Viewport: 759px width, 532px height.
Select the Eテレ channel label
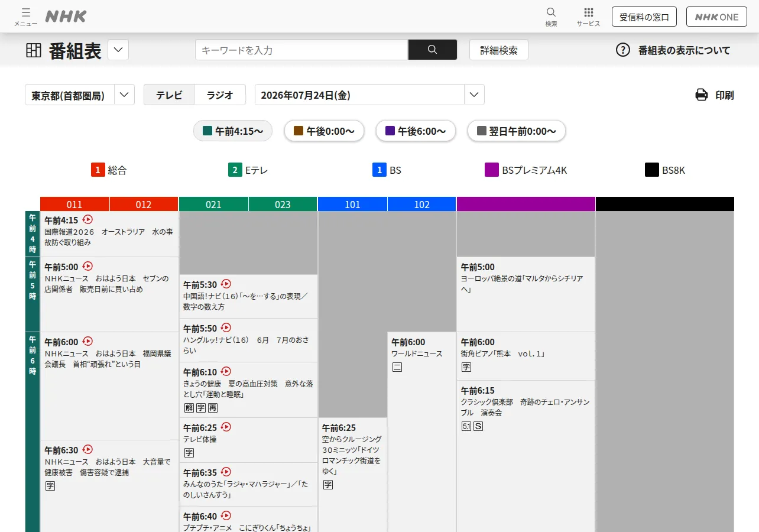click(248, 170)
